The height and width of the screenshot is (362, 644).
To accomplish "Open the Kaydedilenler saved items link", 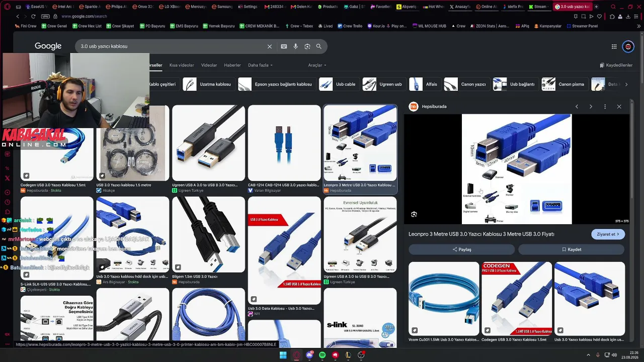I will click(x=616, y=65).
